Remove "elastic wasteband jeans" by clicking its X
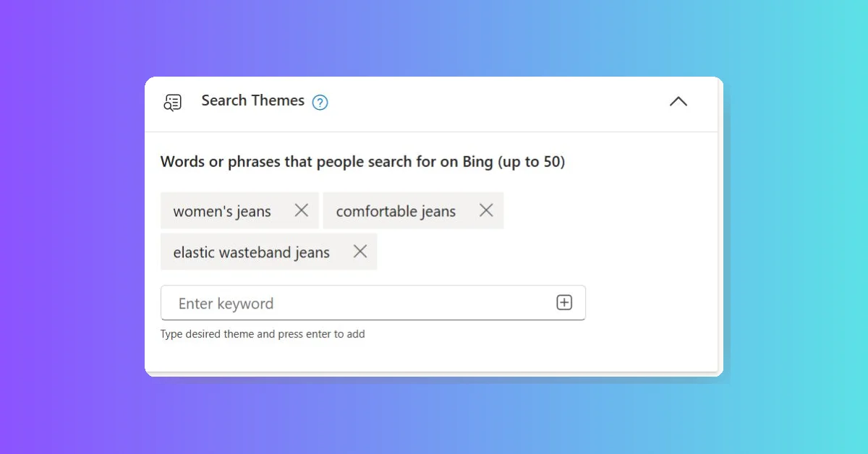The height and width of the screenshot is (454, 868). click(x=359, y=252)
